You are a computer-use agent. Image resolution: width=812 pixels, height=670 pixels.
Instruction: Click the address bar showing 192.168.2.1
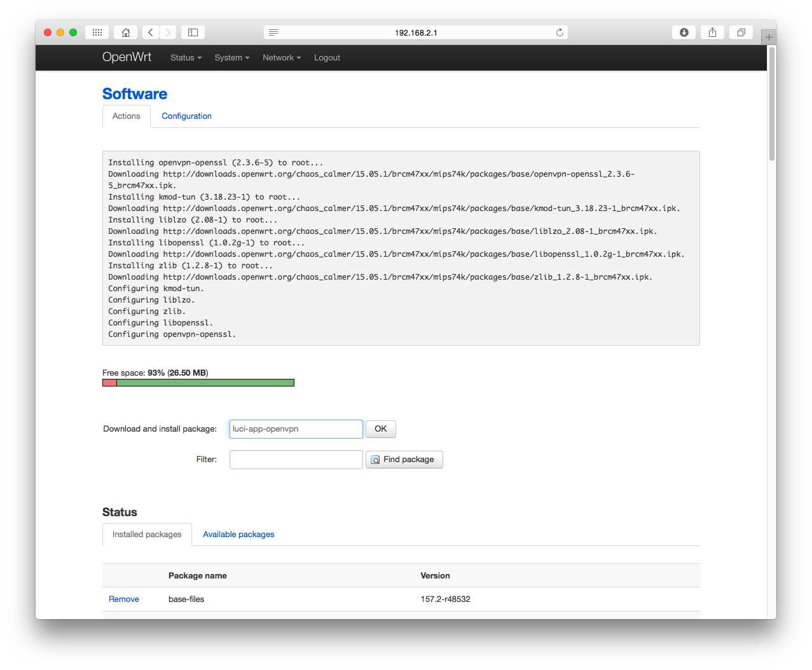point(416,32)
